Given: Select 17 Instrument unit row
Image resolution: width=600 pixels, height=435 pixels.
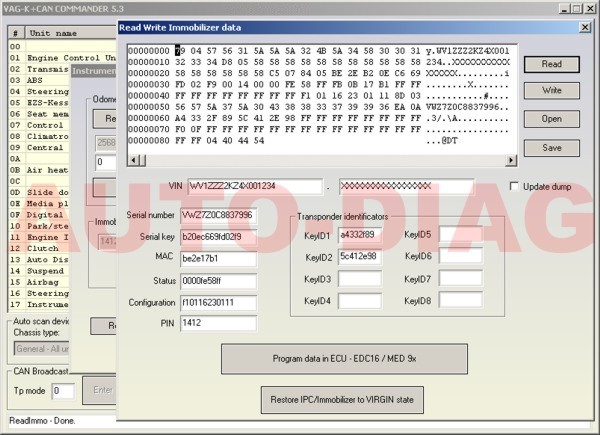Looking at the screenshot, I should pyautogui.click(x=39, y=305).
